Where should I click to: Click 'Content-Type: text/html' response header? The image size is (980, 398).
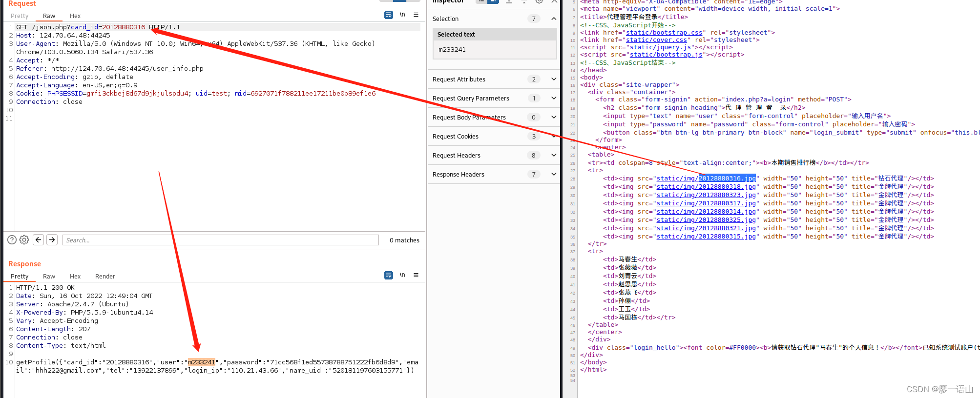(x=61, y=346)
